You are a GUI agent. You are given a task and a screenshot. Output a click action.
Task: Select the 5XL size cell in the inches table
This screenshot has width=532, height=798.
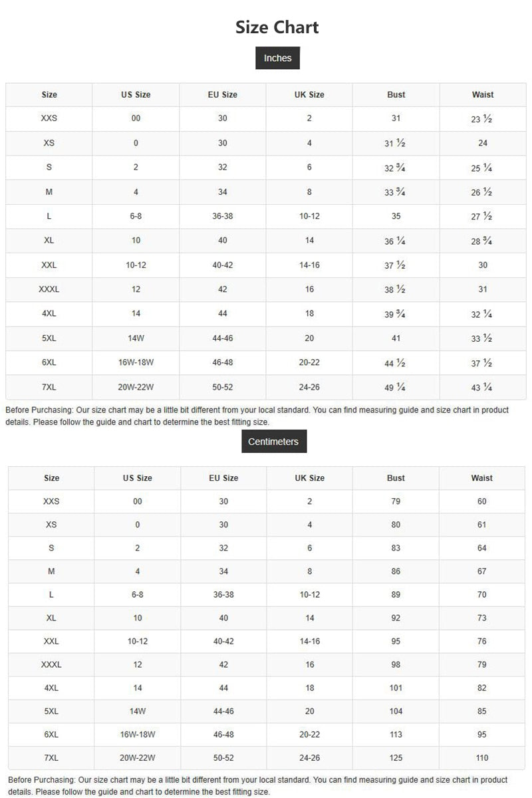point(49,338)
